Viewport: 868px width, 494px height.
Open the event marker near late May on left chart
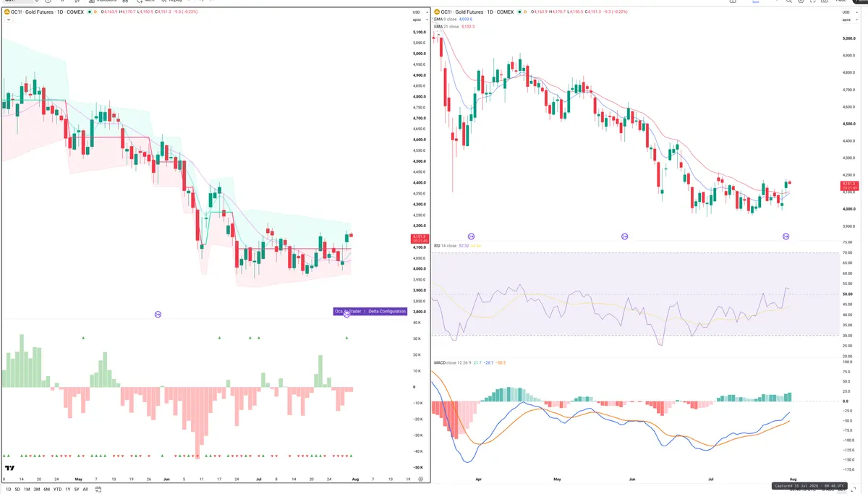(x=158, y=314)
